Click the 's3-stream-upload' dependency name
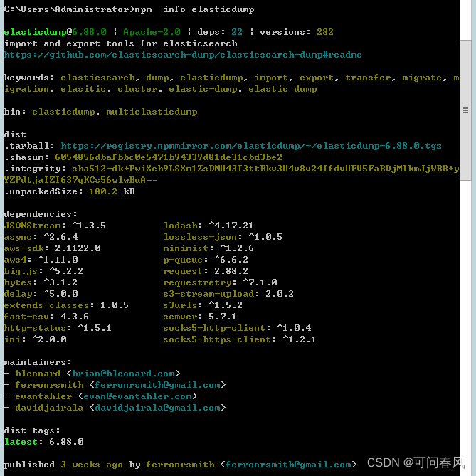Image resolution: width=476 pixels, height=476 pixels. pyautogui.click(x=209, y=294)
